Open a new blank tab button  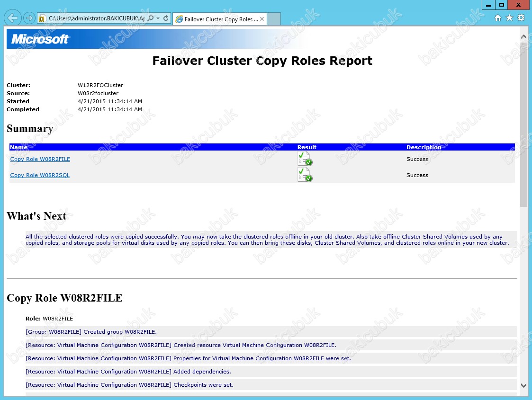(x=274, y=19)
